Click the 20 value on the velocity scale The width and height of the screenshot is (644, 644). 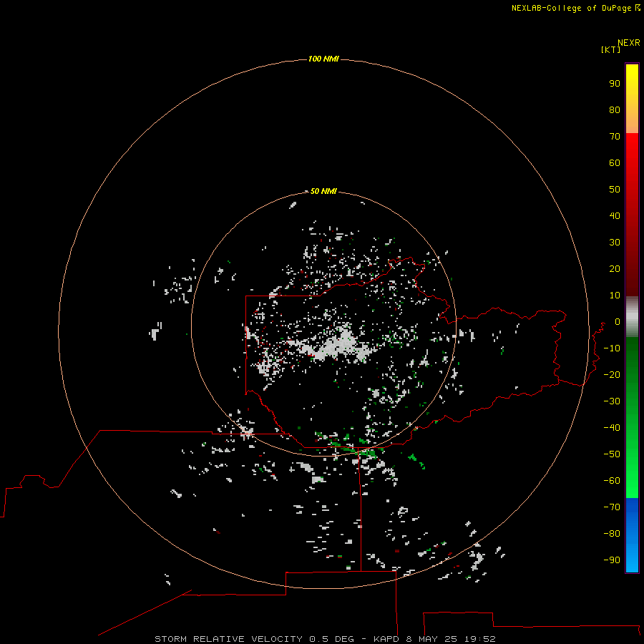coord(615,269)
